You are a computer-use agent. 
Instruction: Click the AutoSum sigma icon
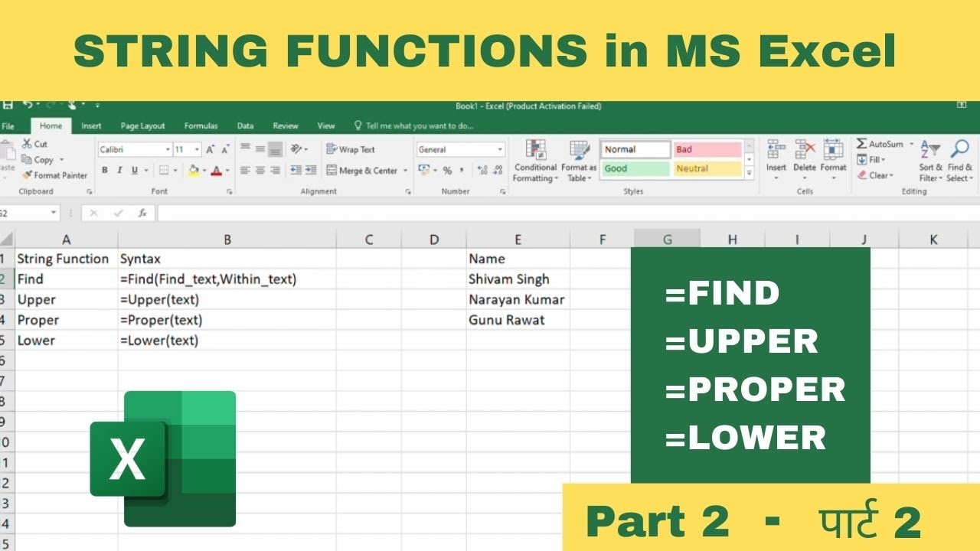click(861, 144)
